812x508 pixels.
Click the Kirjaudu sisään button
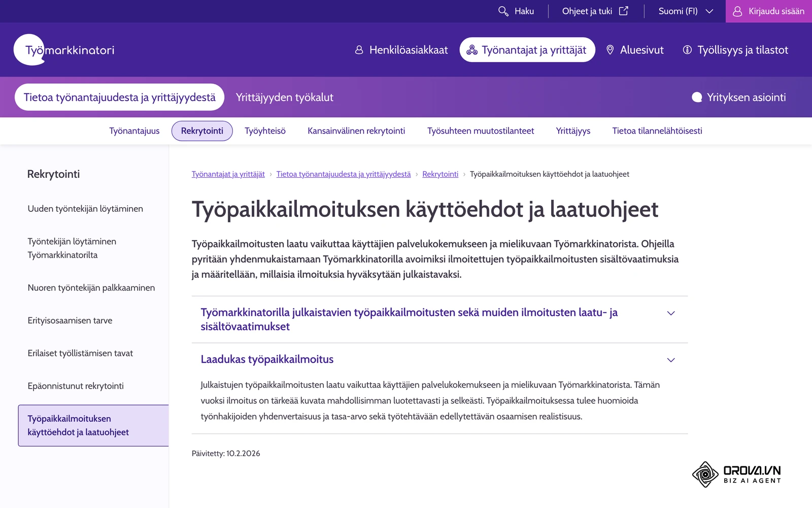click(769, 11)
